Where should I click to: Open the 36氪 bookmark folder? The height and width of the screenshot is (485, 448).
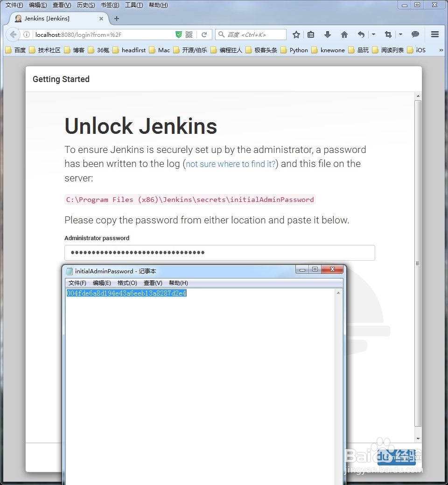coord(98,50)
